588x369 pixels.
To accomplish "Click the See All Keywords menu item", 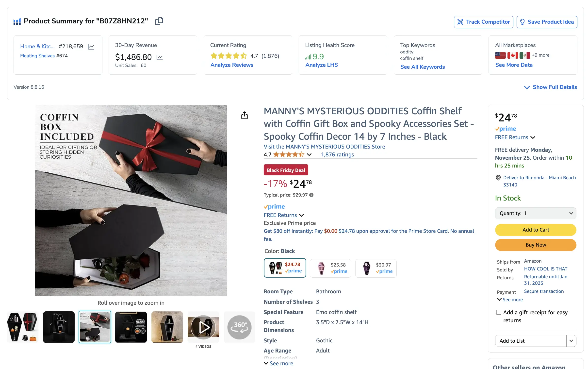I will pos(422,66).
